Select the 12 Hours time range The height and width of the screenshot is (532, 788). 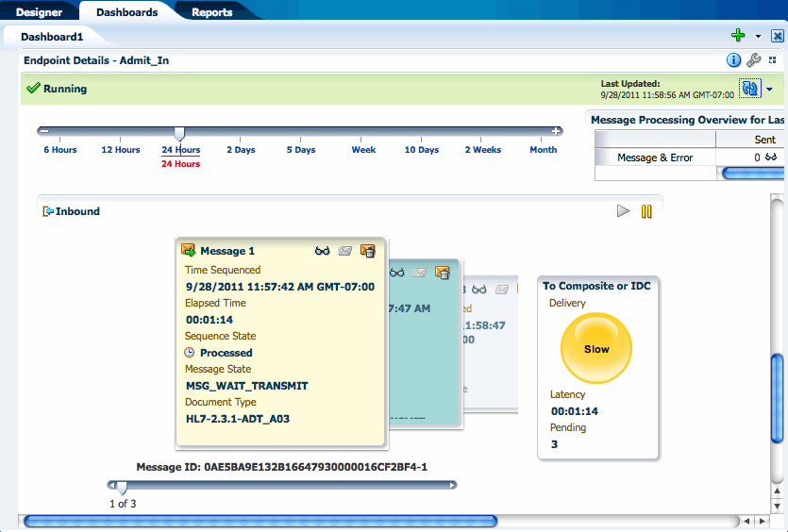[x=121, y=150]
